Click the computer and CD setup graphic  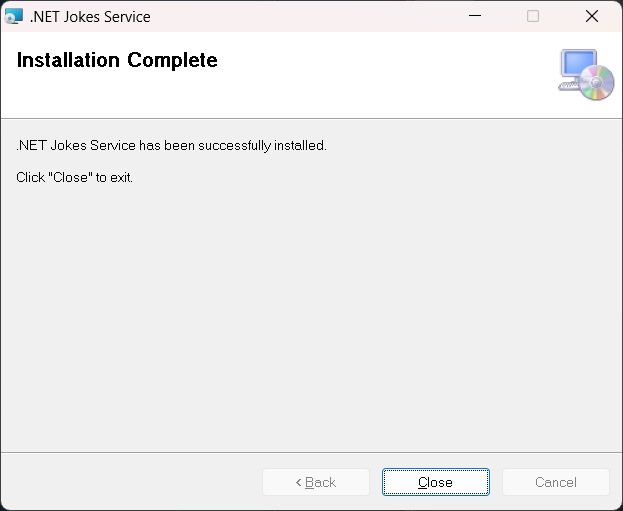(x=586, y=74)
